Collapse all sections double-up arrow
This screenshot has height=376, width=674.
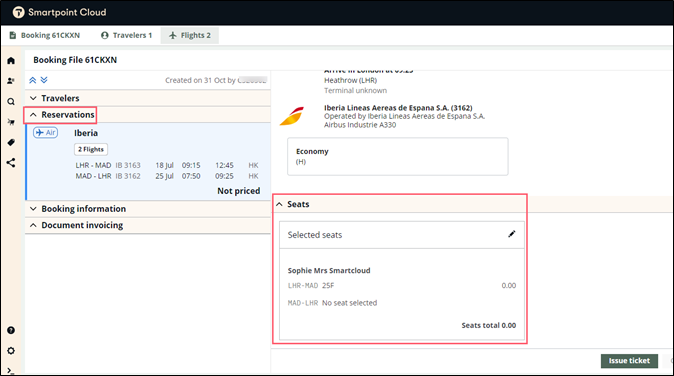coord(33,80)
